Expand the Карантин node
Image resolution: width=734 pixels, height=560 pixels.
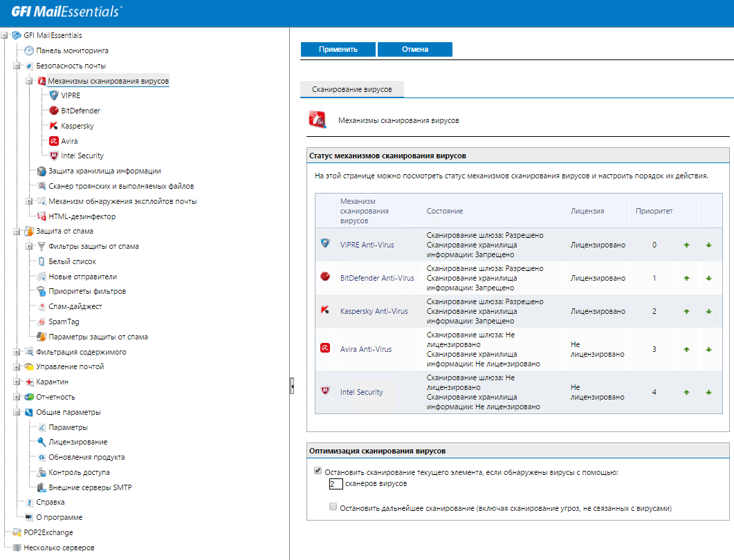[17, 382]
